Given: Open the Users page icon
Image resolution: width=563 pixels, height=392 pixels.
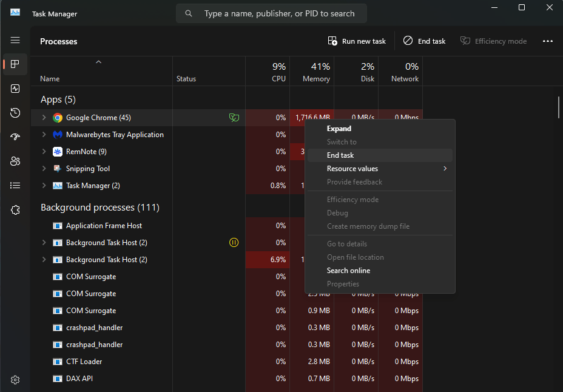Looking at the screenshot, I should point(15,161).
